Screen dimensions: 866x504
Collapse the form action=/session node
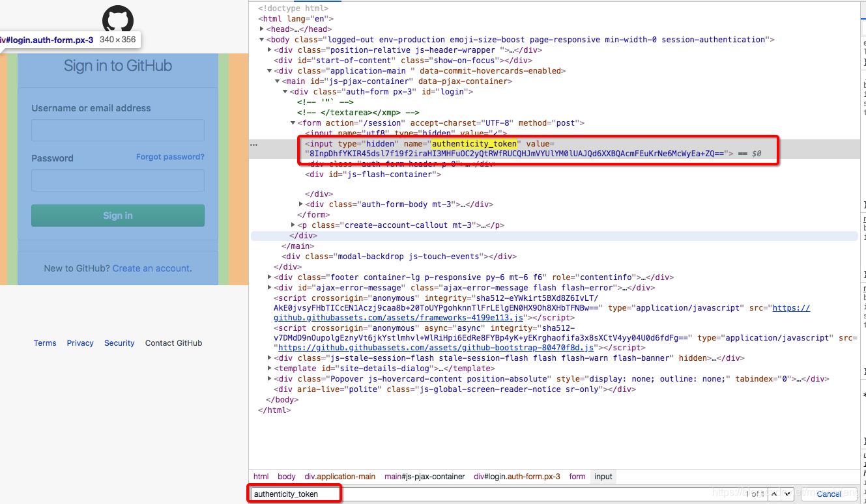pos(293,123)
